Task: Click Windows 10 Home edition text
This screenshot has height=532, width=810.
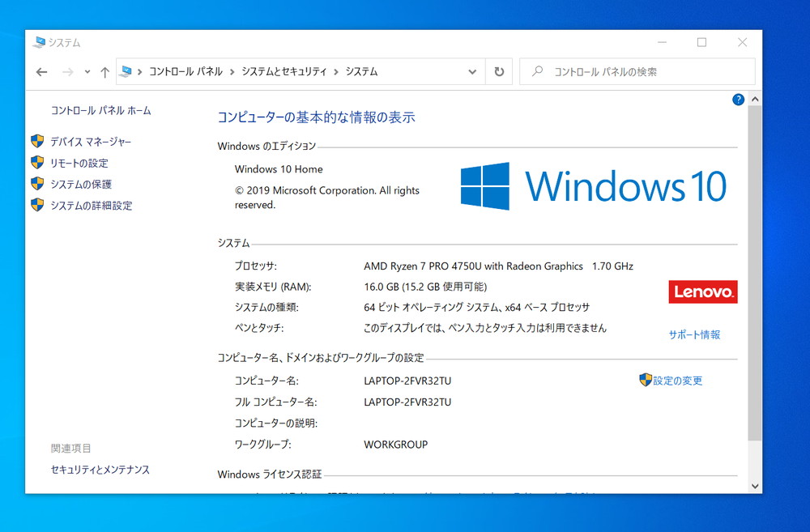Action: point(279,169)
